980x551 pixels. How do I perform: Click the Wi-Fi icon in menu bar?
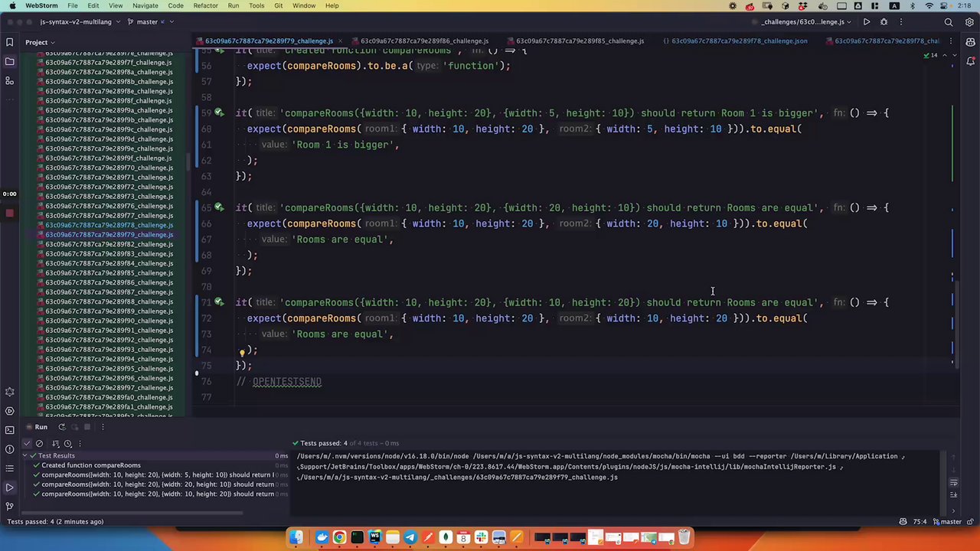click(x=929, y=5)
